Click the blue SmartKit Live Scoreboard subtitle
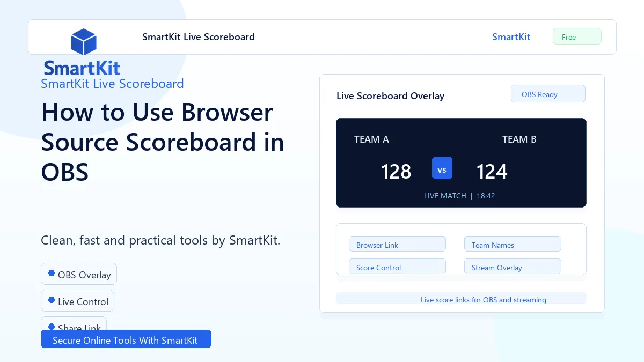The height and width of the screenshot is (362, 644). 112,84
